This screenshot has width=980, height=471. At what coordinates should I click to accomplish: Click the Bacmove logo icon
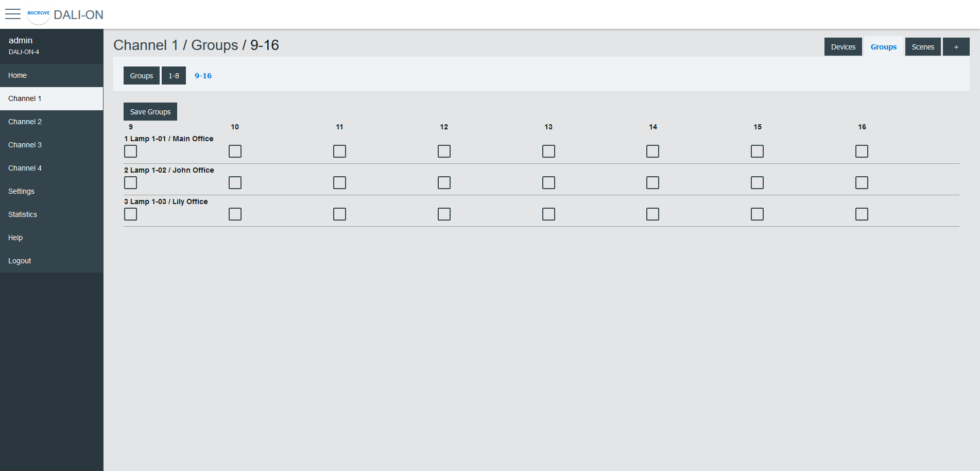pos(39,14)
